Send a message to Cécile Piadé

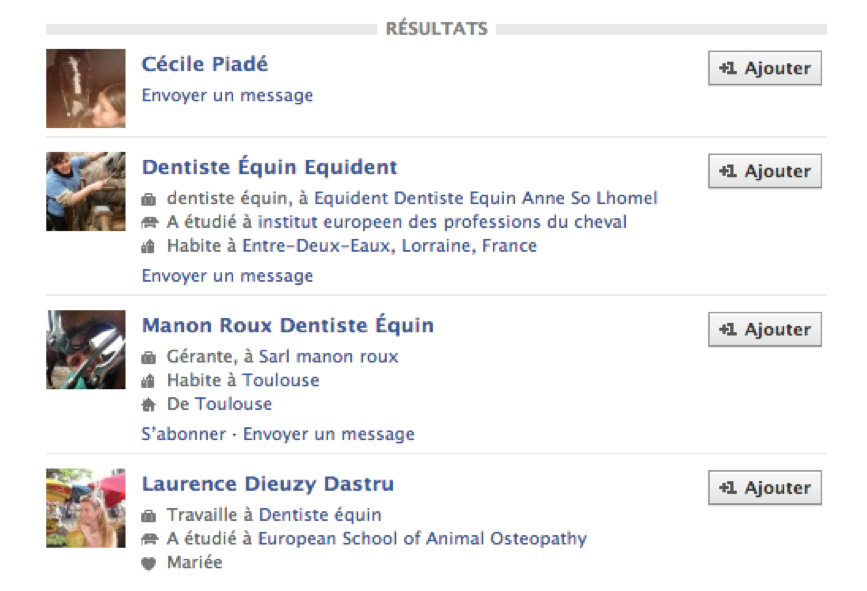click(227, 96)
